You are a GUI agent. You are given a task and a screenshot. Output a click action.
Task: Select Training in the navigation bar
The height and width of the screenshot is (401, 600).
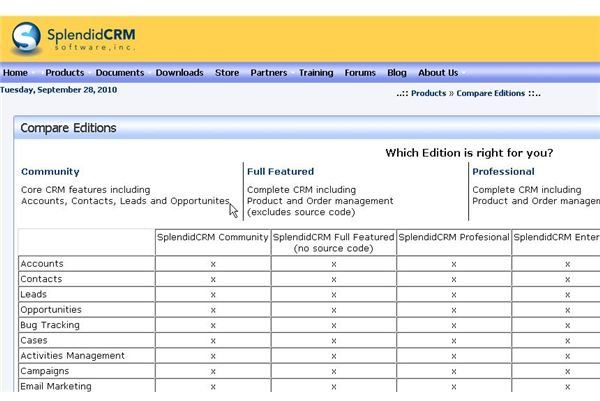pos(316,73)
